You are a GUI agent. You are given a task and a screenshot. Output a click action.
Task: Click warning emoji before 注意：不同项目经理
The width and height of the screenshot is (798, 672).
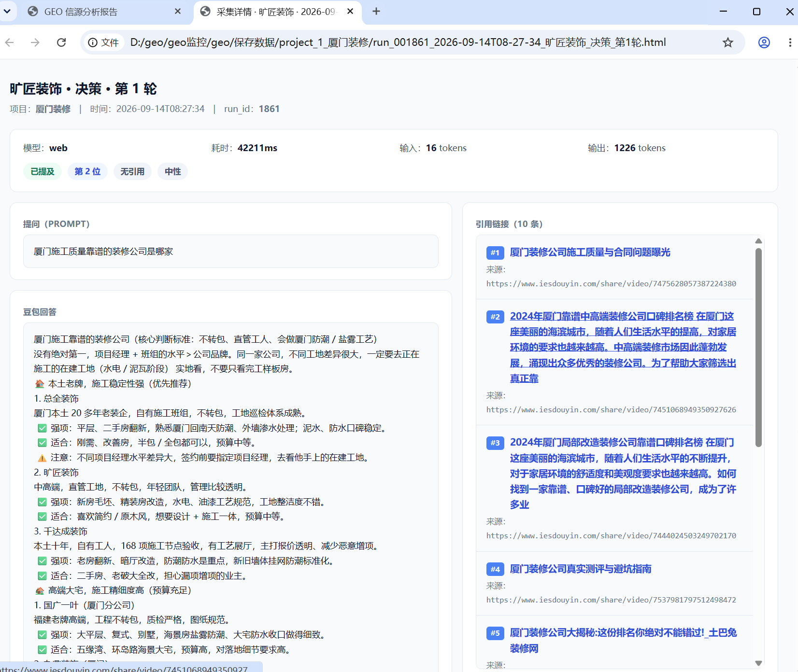click(x=42, y=458)
